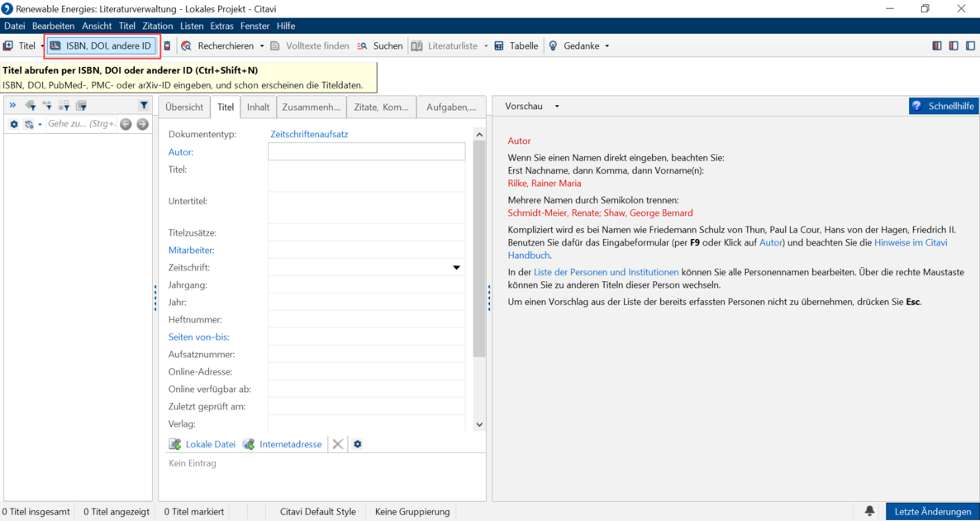Select the layout icon without red columns
The height and width of the screenshot is (521, 980).
[970, 45]
